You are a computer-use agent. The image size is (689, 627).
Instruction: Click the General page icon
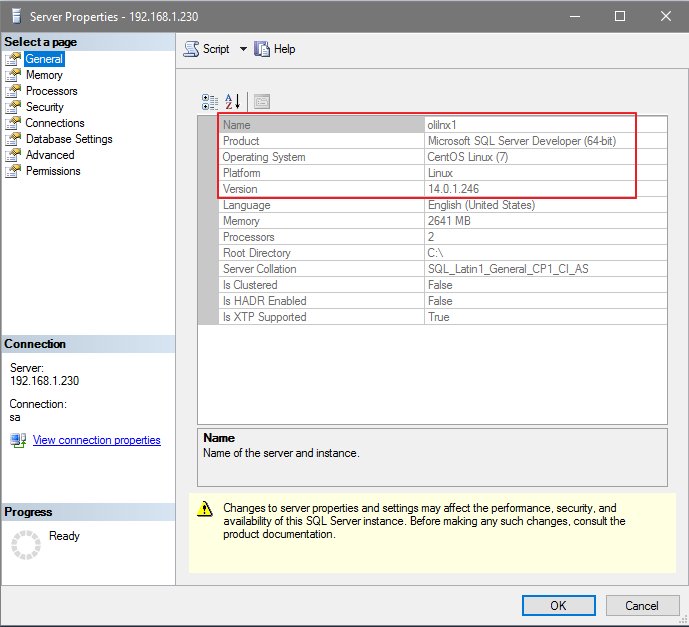pos(13,59)
